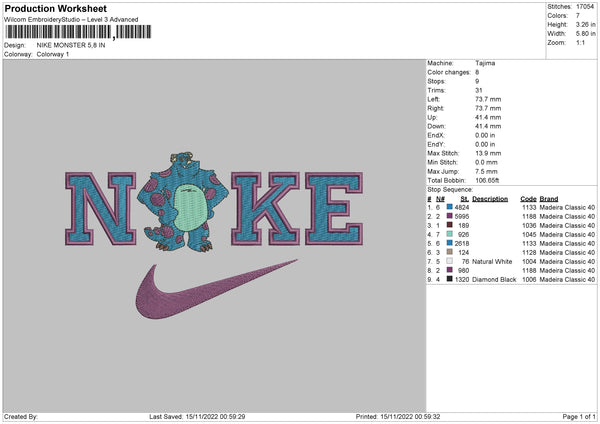The height and width of the screenshot is (424, 600).
Task: Click the barcode under the worksheet title
Action: click(x=78, y=32)
